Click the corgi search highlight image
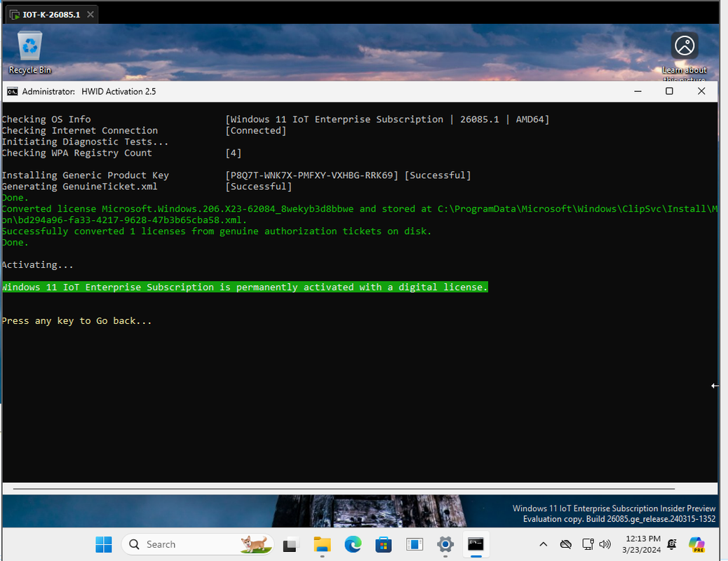Viewport: 728px width, 561px height. coord(255,544)
